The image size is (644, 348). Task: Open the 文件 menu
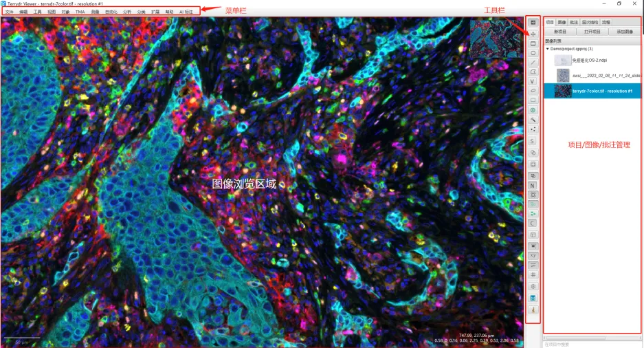point(9,12)
